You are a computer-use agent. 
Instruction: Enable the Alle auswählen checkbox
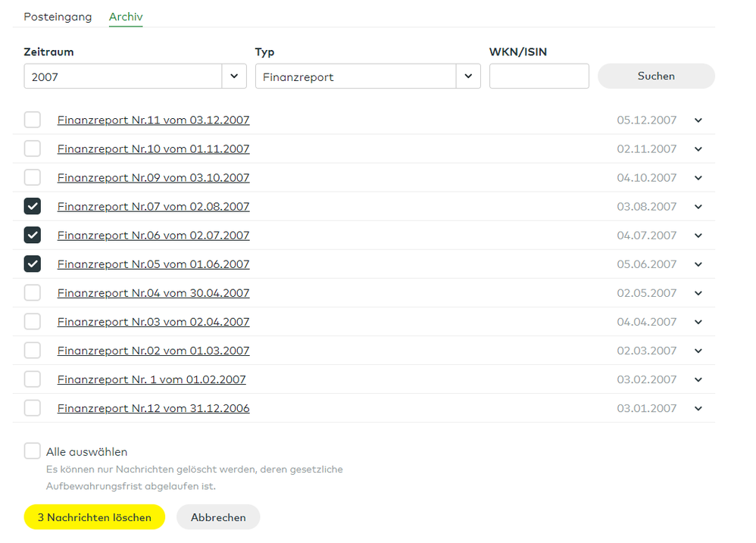pos(33,451)
